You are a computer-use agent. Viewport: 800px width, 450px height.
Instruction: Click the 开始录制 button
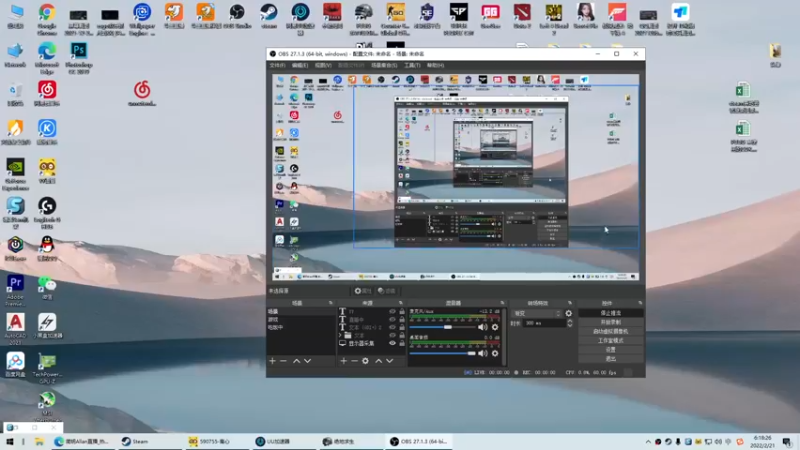tap(611, 322)
